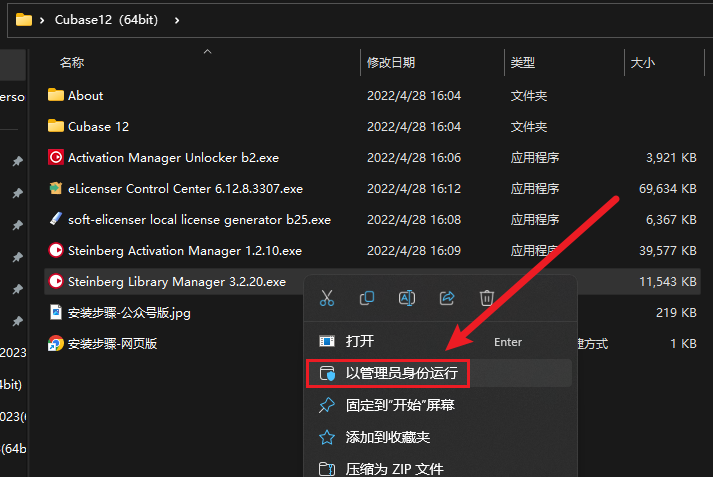Click the 3,921 KB size cell

(671, 158)
